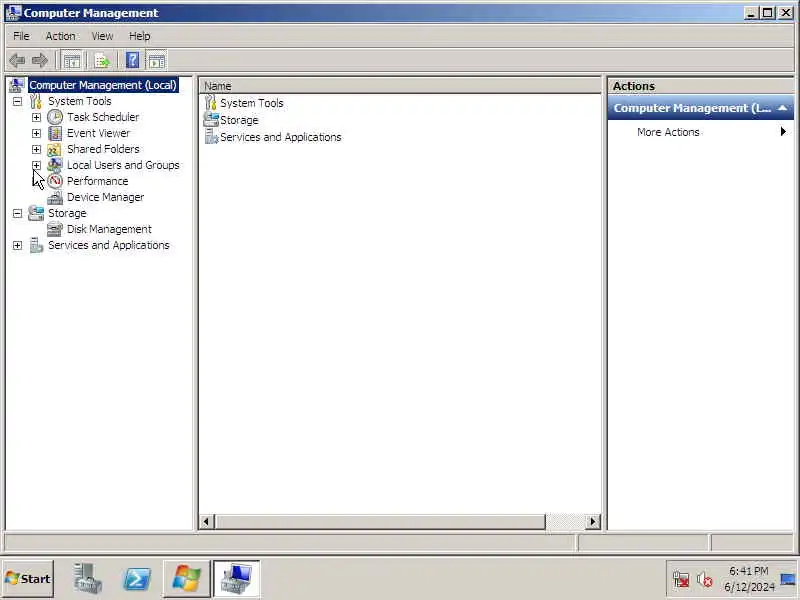
Task: Click the muted volume tray icon
Action: (x=705, y=580)
